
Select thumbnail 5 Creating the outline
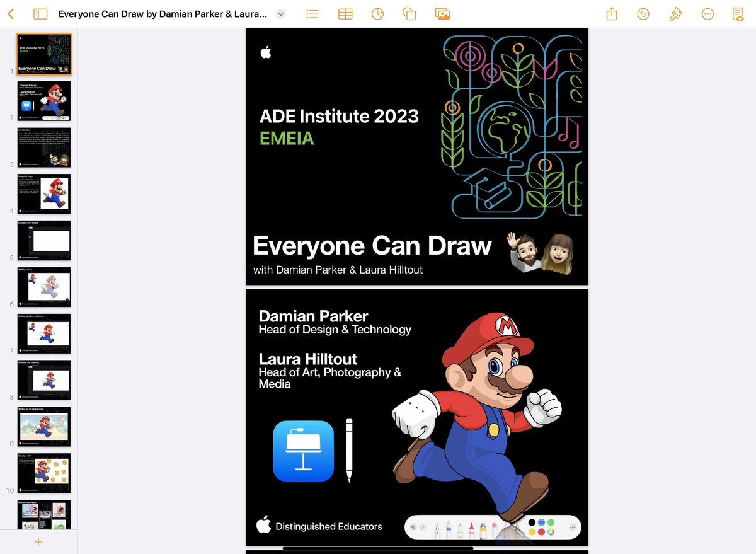[x=43, y=241]
